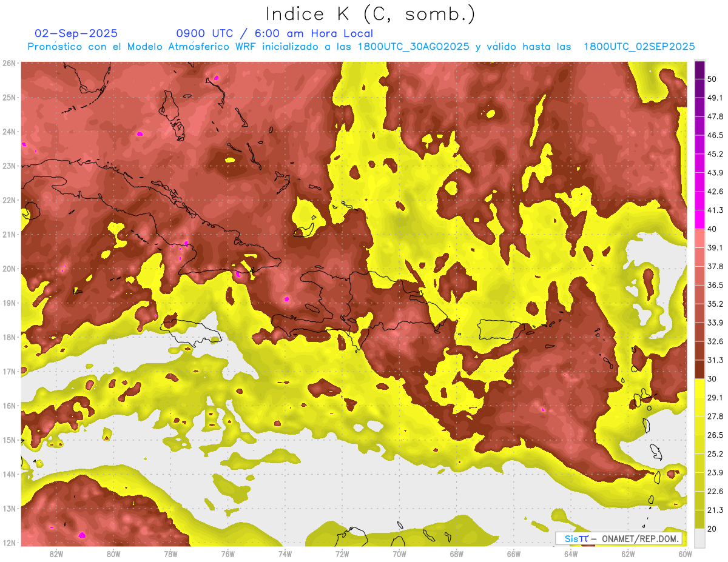Viewport: 728px width, 562px height.
Task: Click the latitude label "18N"
Action: [9, 337]
